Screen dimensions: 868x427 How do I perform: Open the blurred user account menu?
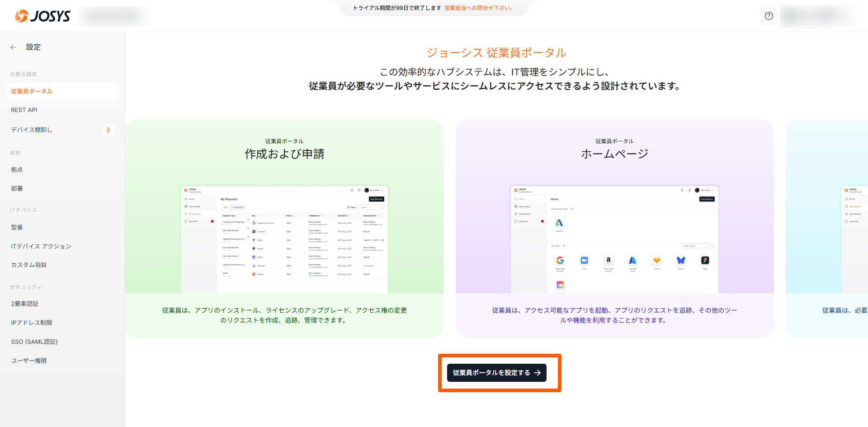(817, 16)
